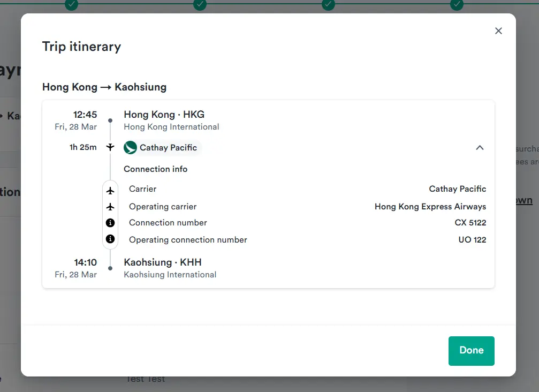Close the Trip itinerary dialog
Screen dimensions: 539x392
(x=498, y=31)
